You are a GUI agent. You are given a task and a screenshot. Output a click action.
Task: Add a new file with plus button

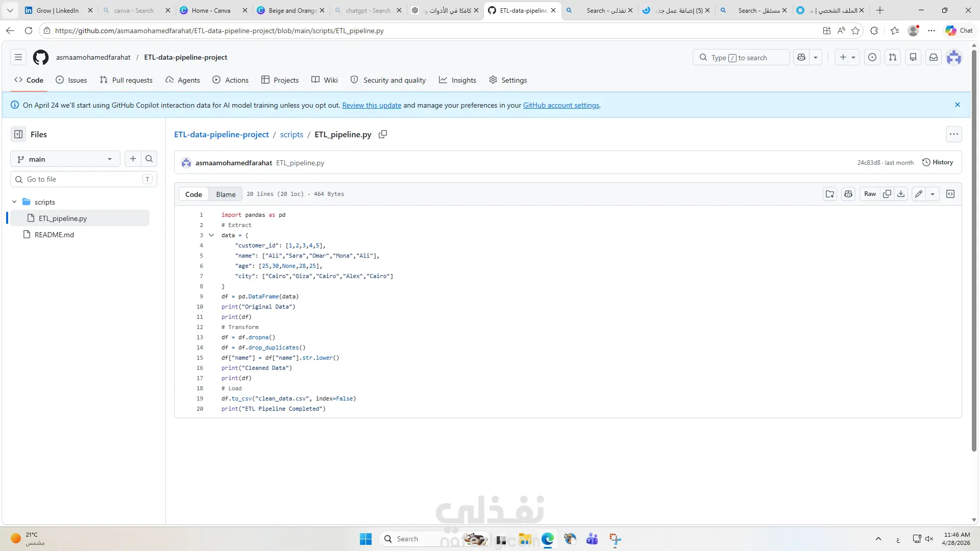click(x=133, y=159)
